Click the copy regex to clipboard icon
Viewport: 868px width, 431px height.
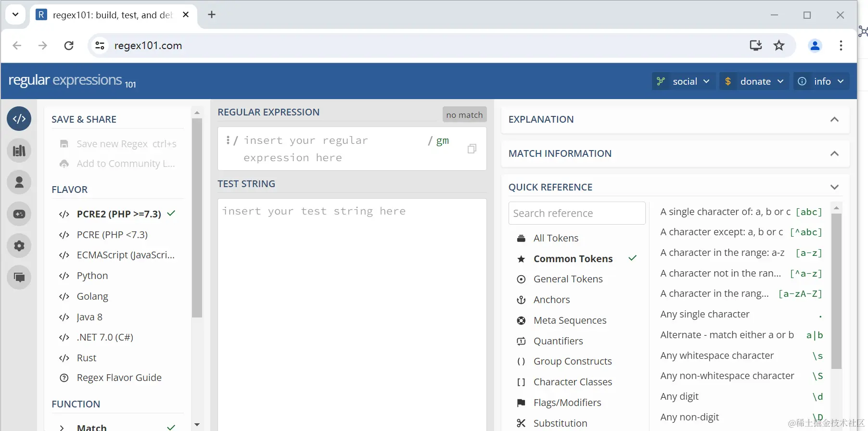point(472,149)
